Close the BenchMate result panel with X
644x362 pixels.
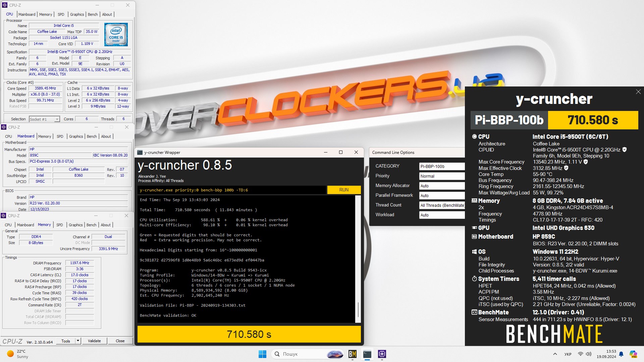click(x=638, y=92)
